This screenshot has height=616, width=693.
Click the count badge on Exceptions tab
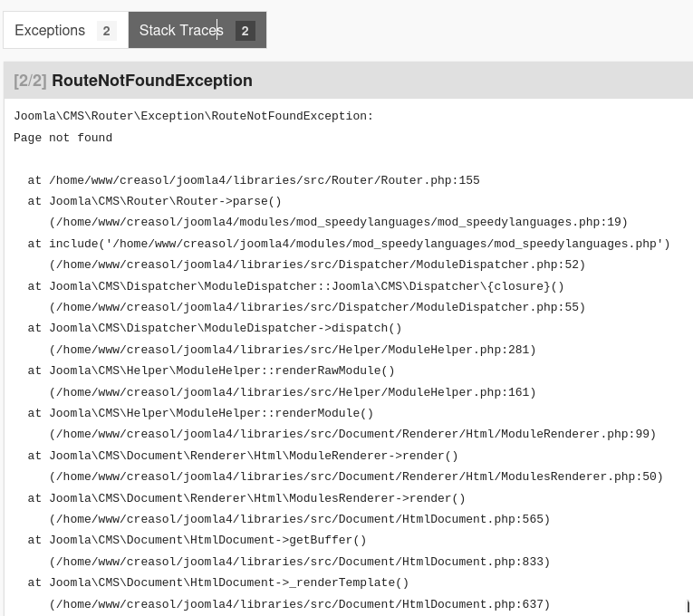(106, 31)
